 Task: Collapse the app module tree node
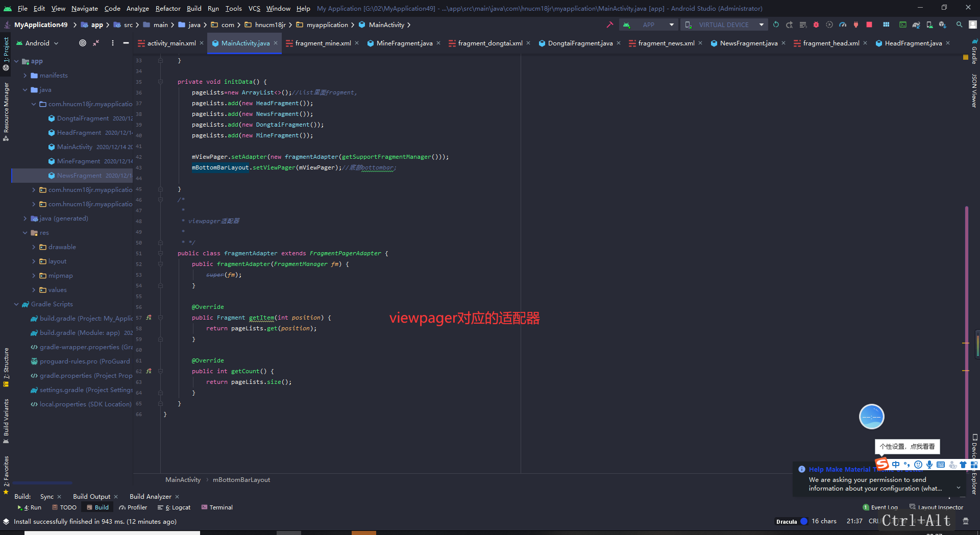pyautogui.click(x=16, y=61)
